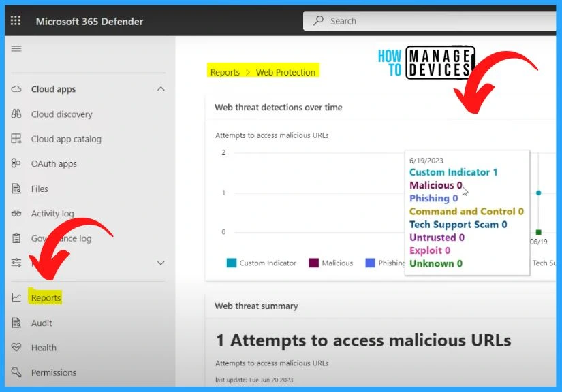Click the Files document icon

tap(16, 189)
